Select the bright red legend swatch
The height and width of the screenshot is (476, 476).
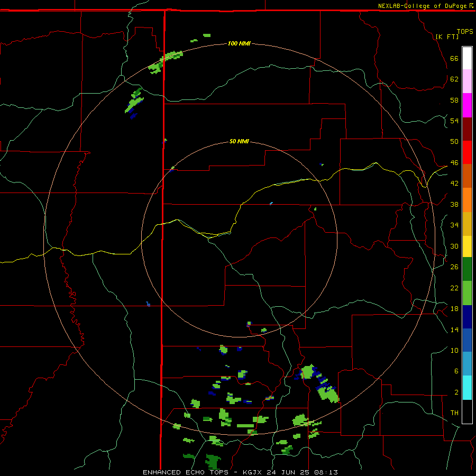pos(467,153)
